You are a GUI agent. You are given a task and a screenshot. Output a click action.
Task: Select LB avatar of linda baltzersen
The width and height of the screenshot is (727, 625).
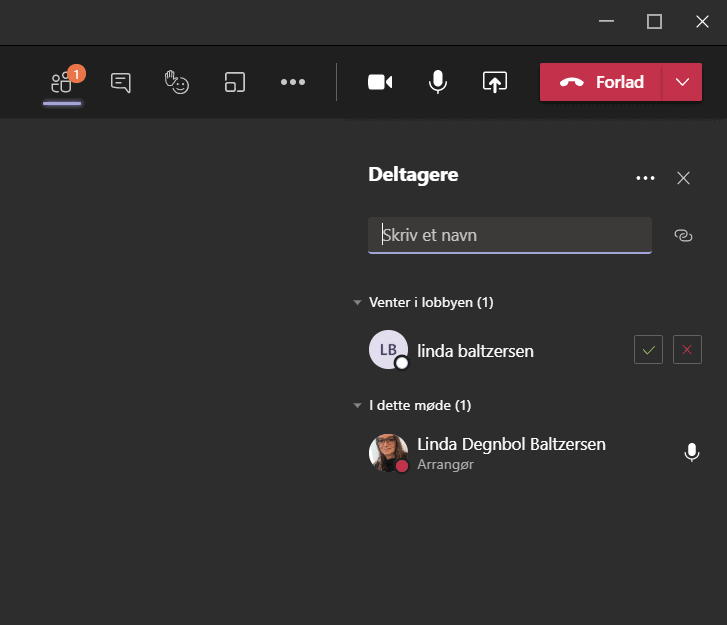389,350
